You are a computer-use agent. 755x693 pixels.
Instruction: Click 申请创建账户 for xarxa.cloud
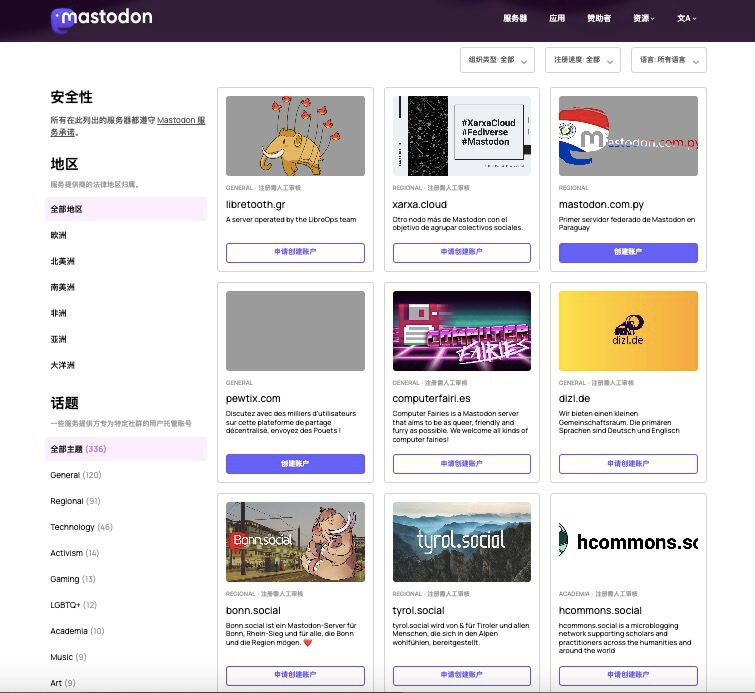462,252
